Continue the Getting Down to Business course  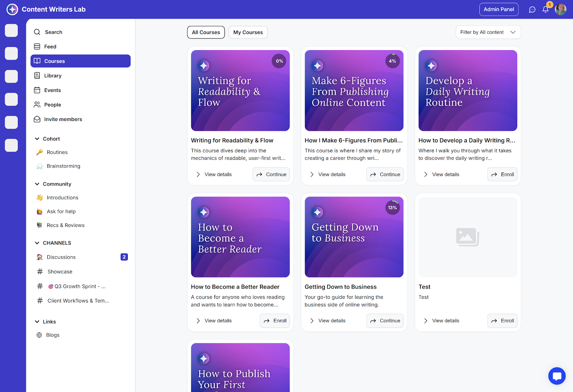click(x=385, y=321)
